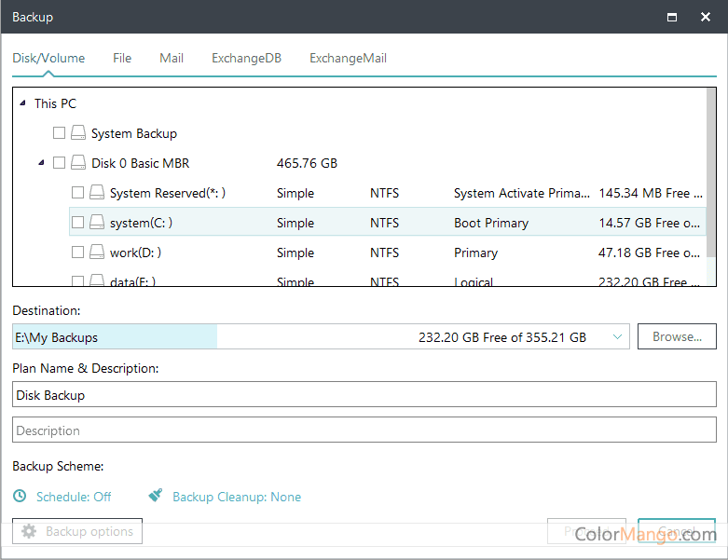Click the Backup Cleanup broom icon

tap(156, 497)
